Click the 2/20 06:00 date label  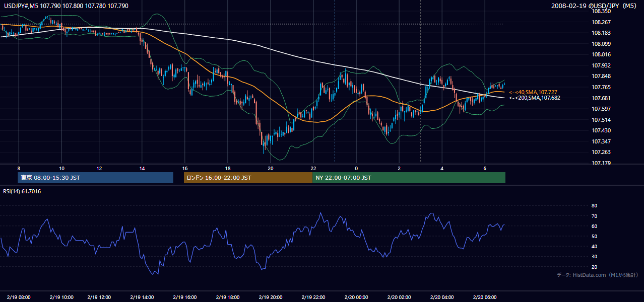click(x=485, y=297)
